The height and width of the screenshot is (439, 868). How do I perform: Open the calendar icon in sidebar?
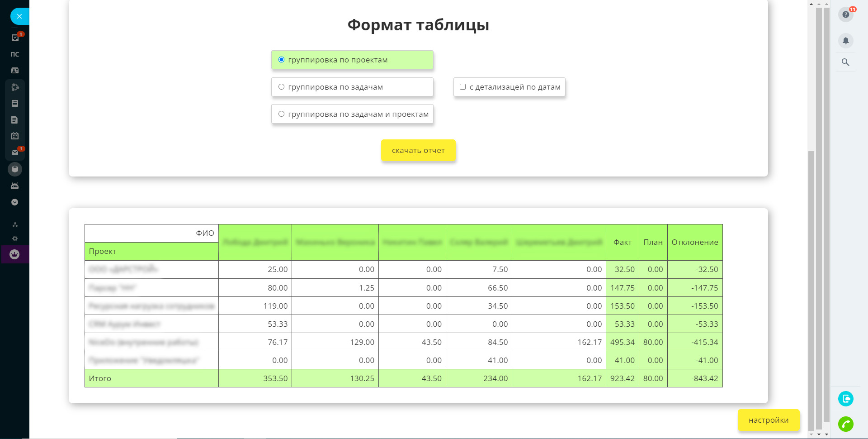(x=15, y=136)
